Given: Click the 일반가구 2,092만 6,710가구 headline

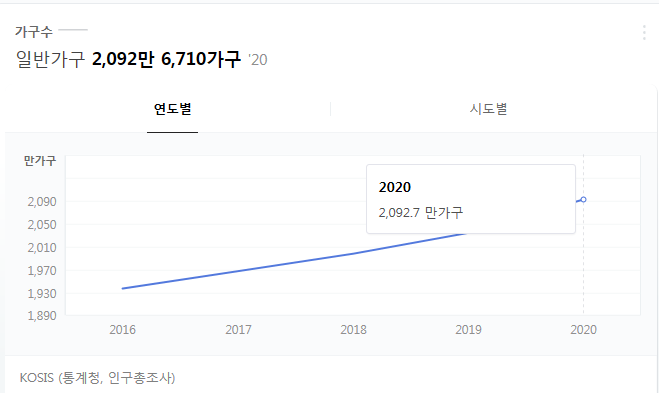Looking at the screenshot, I should coord(128,59).
